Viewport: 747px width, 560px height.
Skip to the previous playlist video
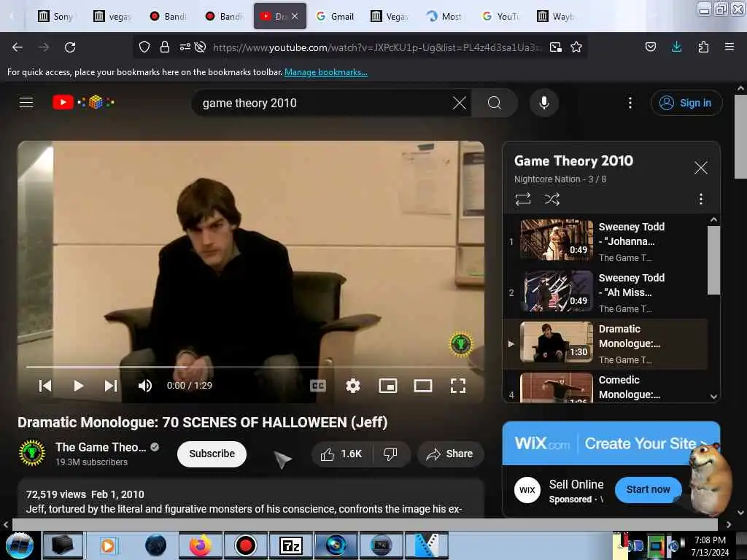44,386
